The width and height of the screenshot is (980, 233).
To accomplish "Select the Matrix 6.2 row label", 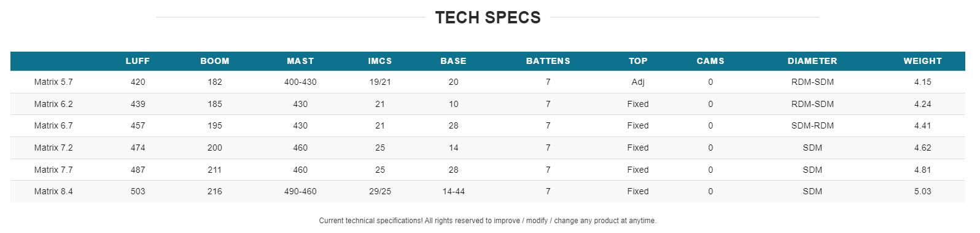I will coord(53,104).
